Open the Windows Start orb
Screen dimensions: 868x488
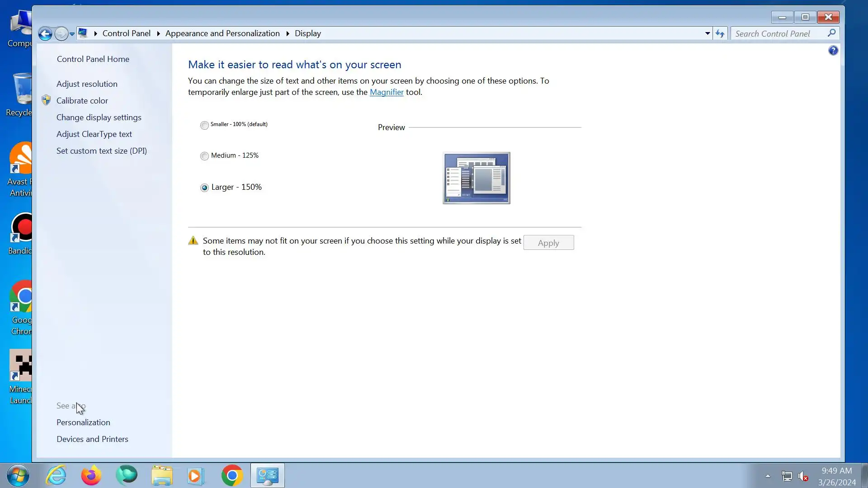(x=18, y=475)
